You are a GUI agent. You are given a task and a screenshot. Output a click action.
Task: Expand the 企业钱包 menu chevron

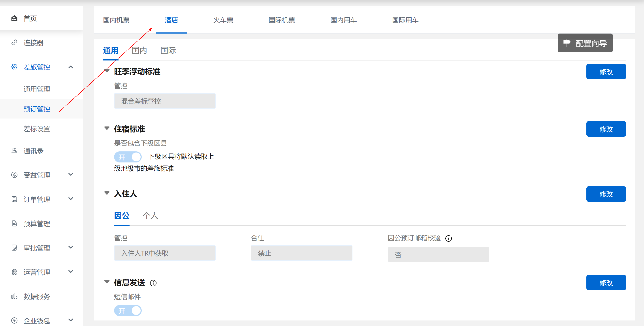coord(71,320)
